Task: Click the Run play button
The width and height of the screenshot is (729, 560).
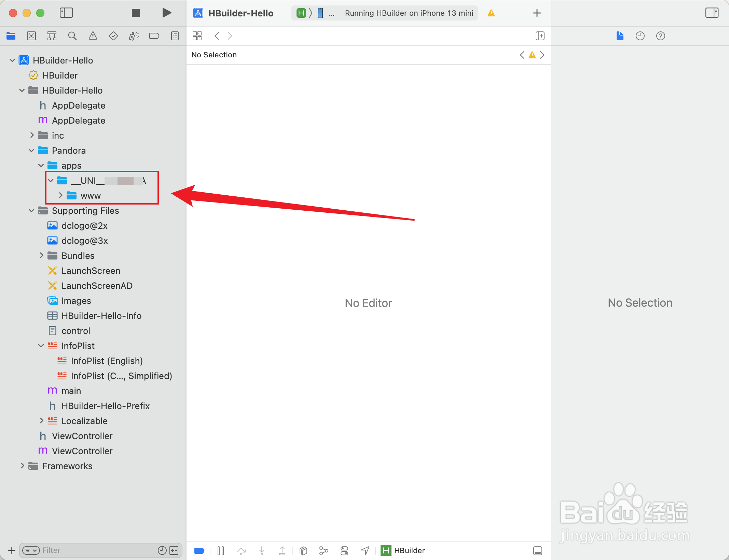Action: coord(167,13)
